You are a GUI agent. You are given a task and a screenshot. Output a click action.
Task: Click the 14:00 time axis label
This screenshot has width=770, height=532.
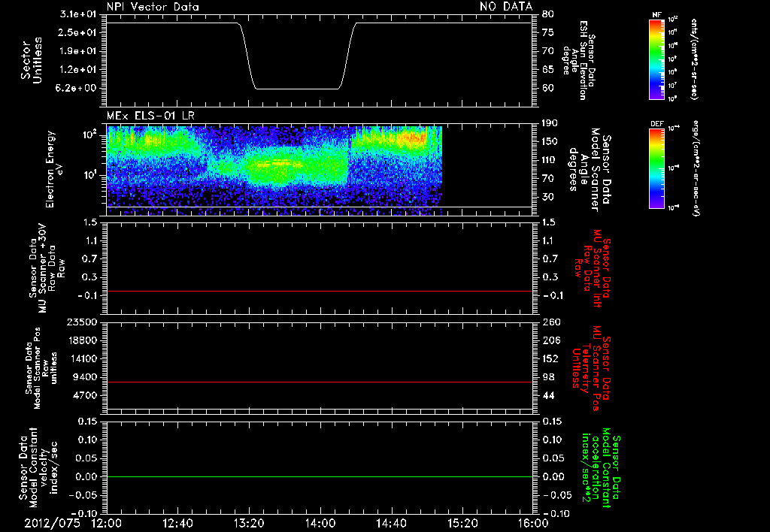(320, 523)
